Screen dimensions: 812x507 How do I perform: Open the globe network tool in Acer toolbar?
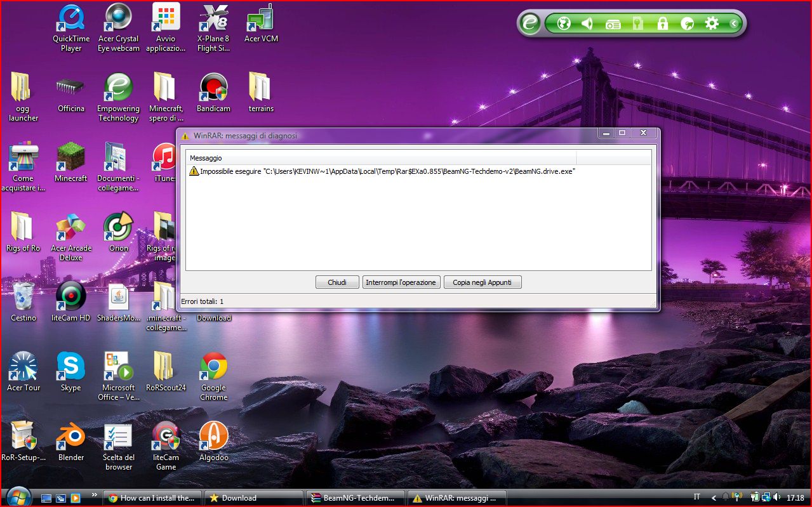click(564, 24)
